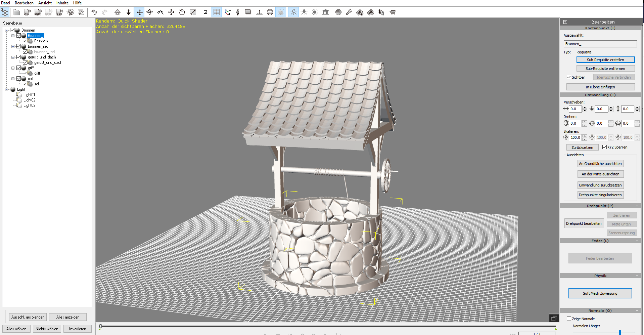Click Alles wählen button

point(16,329)
